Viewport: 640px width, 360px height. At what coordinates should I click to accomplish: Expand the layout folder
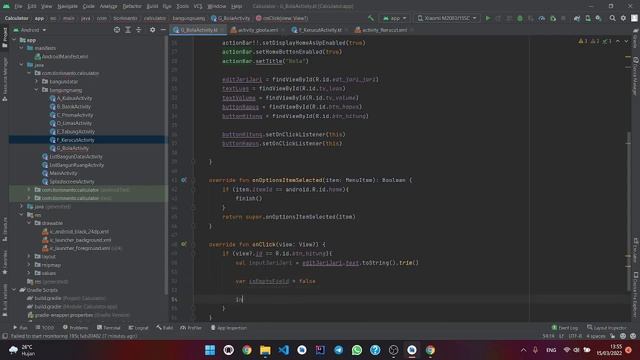pyautogui.click(x=29, y=256)
